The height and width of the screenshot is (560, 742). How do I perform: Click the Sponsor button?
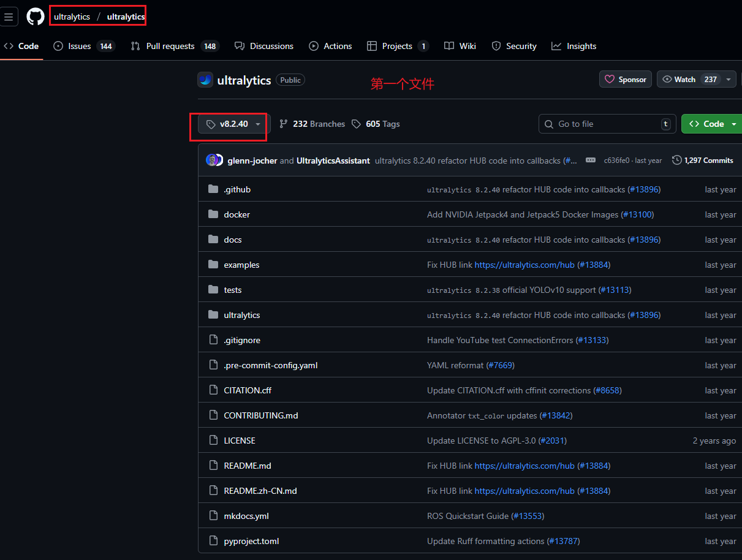(x=626, y=80)
